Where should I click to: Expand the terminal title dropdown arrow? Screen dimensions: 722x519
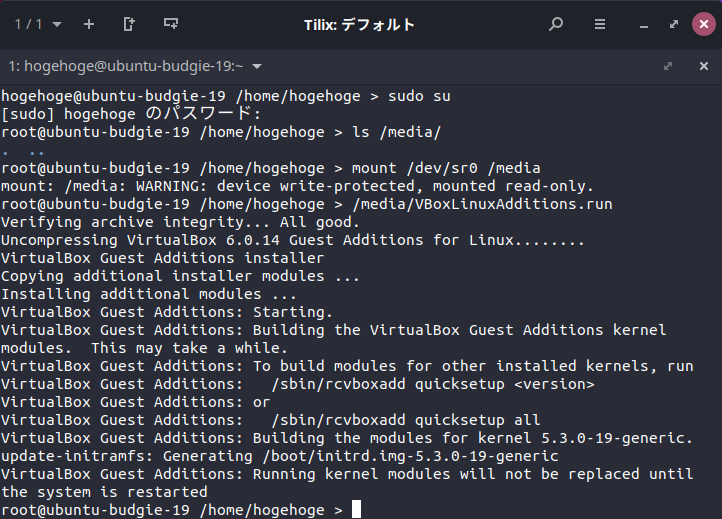pos(257,67)
